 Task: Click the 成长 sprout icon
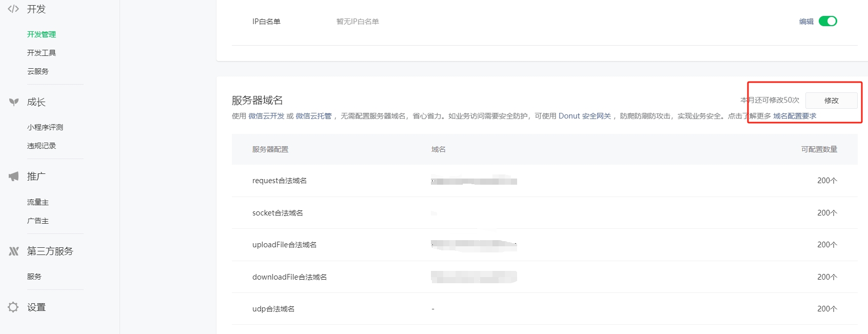tap(14, 102)
